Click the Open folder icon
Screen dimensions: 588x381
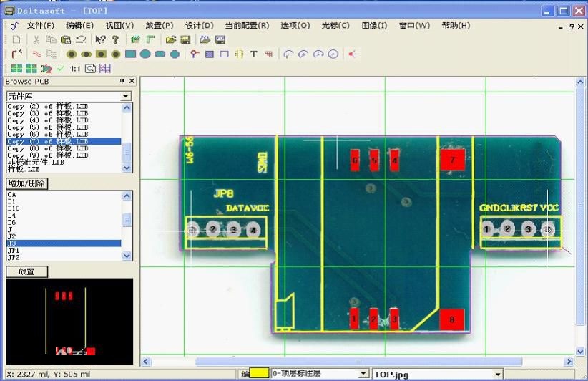(171, 39)
